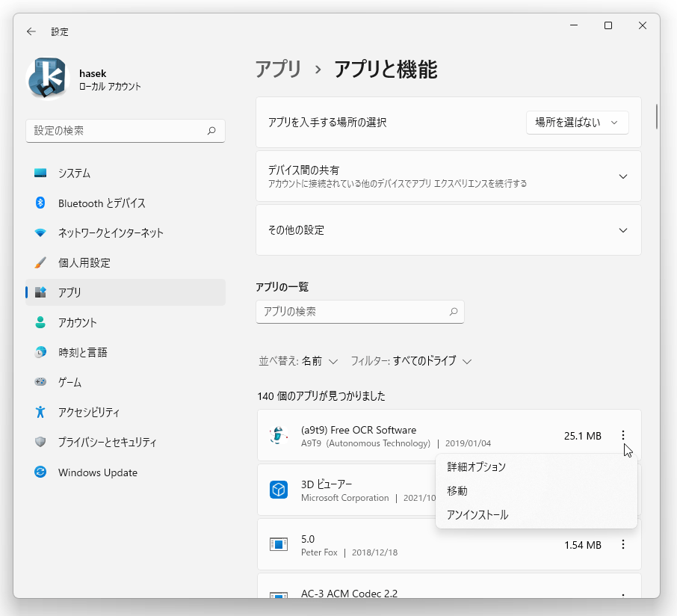Click the アカウント person icon
The image size is (677, 616).
pyautogui.click(x=40, y=322)
